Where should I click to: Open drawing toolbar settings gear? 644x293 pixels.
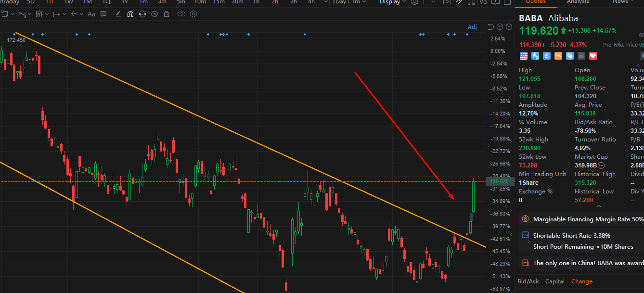[x=193, y=14]
